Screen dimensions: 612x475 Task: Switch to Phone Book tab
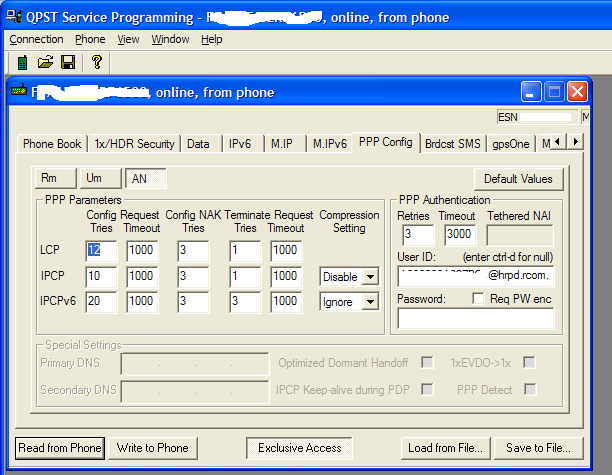[x=52, y=144]
